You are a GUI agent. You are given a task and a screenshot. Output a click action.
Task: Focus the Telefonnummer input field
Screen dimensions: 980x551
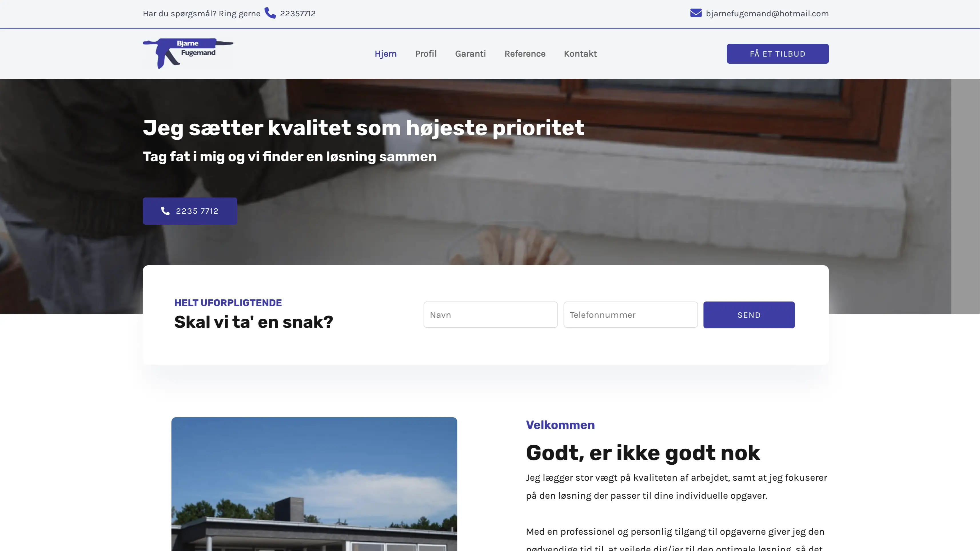630,315
